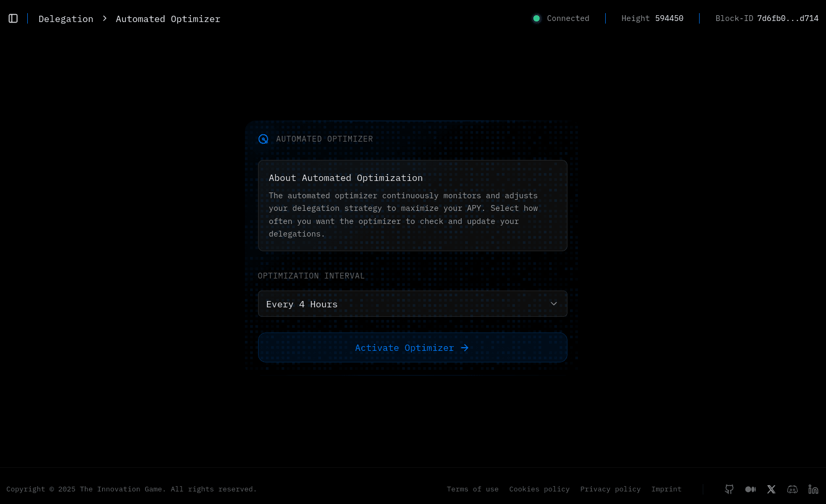This screenshot has height=504, width=826.
Task: Navigate to Delegation breadcrumb
Action: pos(66,19)
